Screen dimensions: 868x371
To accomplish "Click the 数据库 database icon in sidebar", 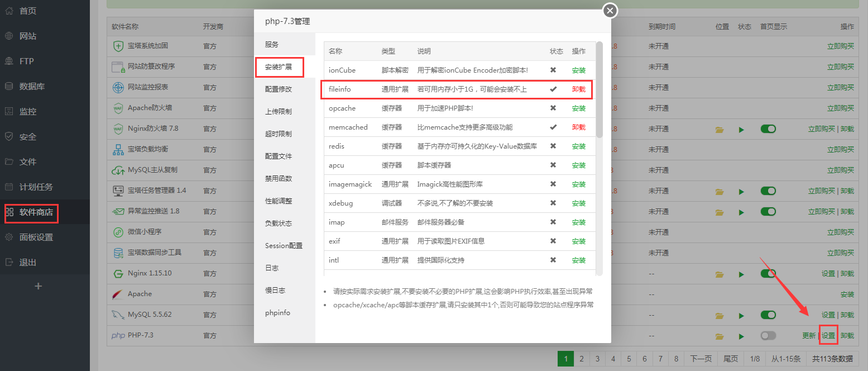I will point(9,87).
